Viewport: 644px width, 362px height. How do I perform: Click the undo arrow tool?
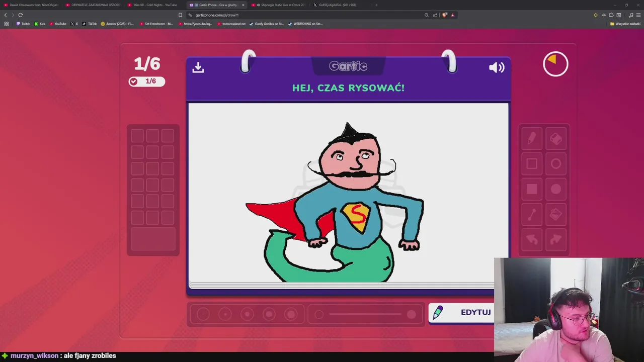(532, 240)
